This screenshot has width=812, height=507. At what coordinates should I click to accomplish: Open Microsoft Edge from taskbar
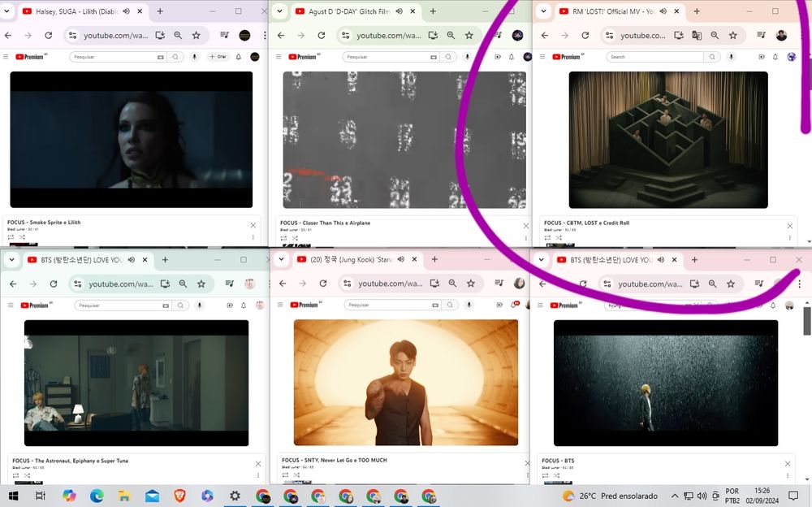point(97,496)
